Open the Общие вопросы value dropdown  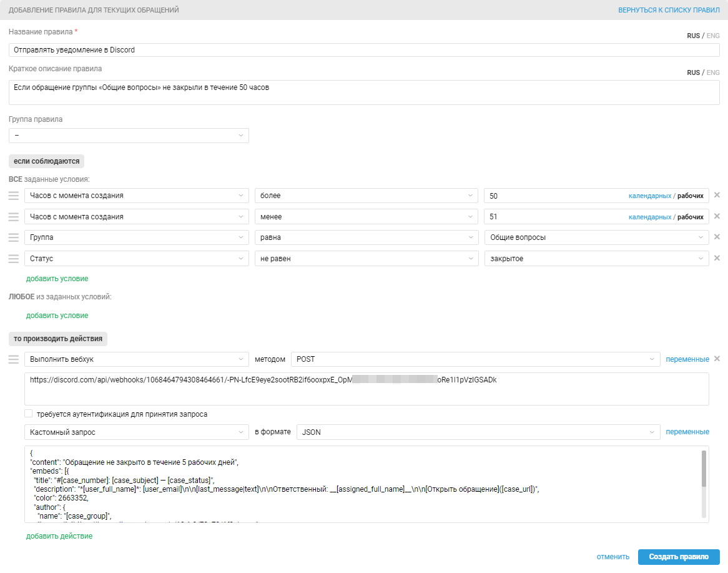597,237
